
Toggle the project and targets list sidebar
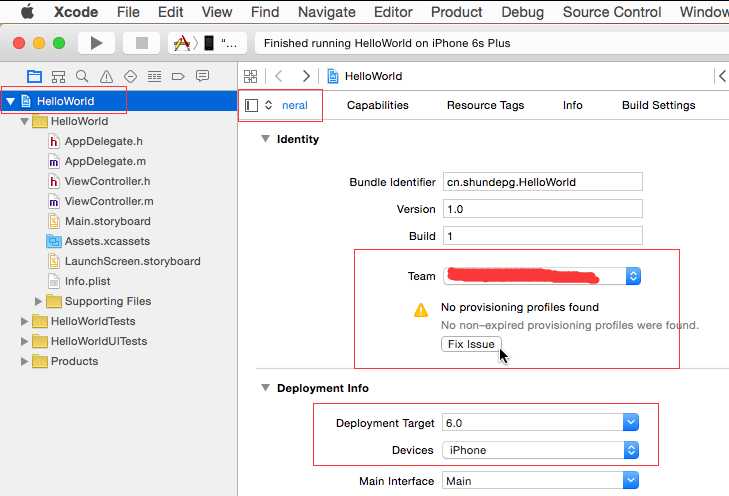pos(252,106)
